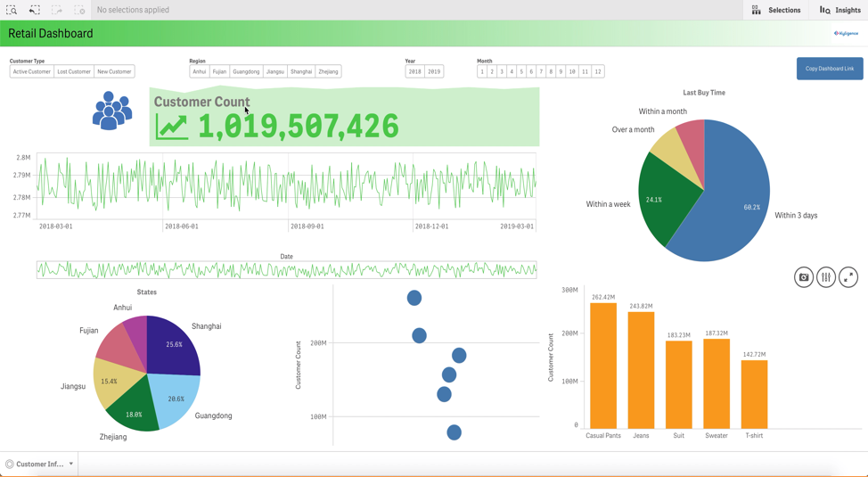Open the smart search magnifier tool
The width and height of the screenshot is (868, 477).
(12, 10)
